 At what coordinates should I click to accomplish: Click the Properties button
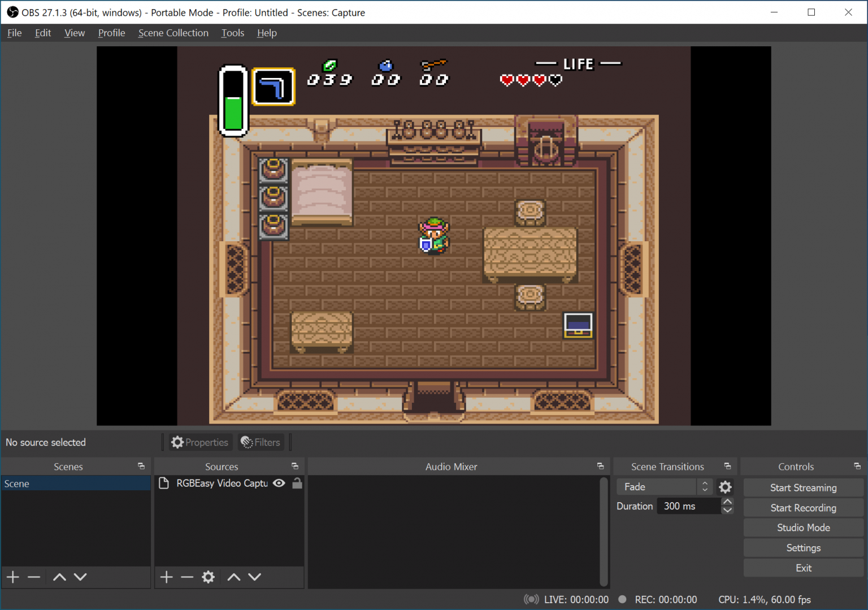pyautogui.click(x=199, y=442)
